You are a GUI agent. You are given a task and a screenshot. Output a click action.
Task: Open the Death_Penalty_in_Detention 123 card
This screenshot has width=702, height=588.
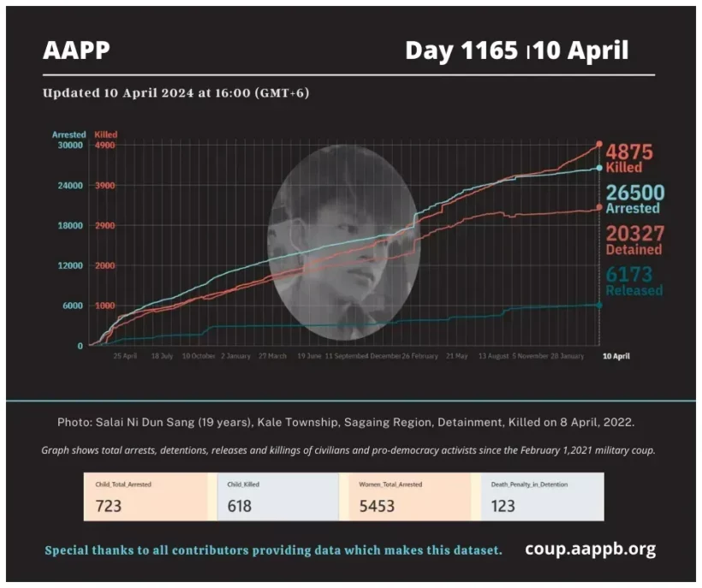[x=541, y=497]
